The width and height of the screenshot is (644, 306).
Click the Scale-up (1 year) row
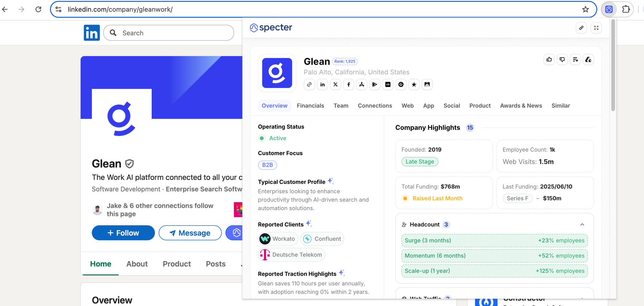click(495, 271)
